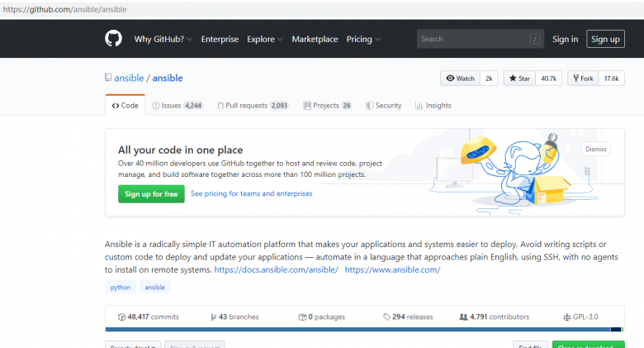The image size is (644, 348).
Task: View the 2k watchers count
Action: click(489, 79)
